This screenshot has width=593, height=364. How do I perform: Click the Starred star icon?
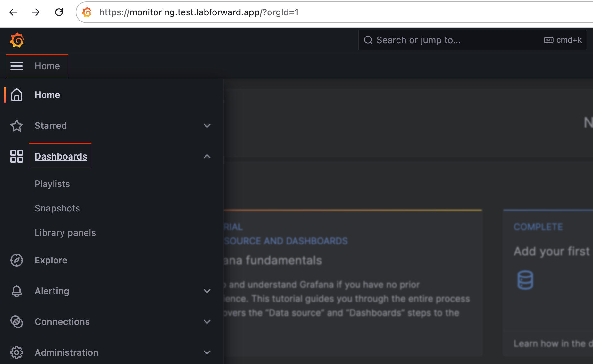[17, 126]
